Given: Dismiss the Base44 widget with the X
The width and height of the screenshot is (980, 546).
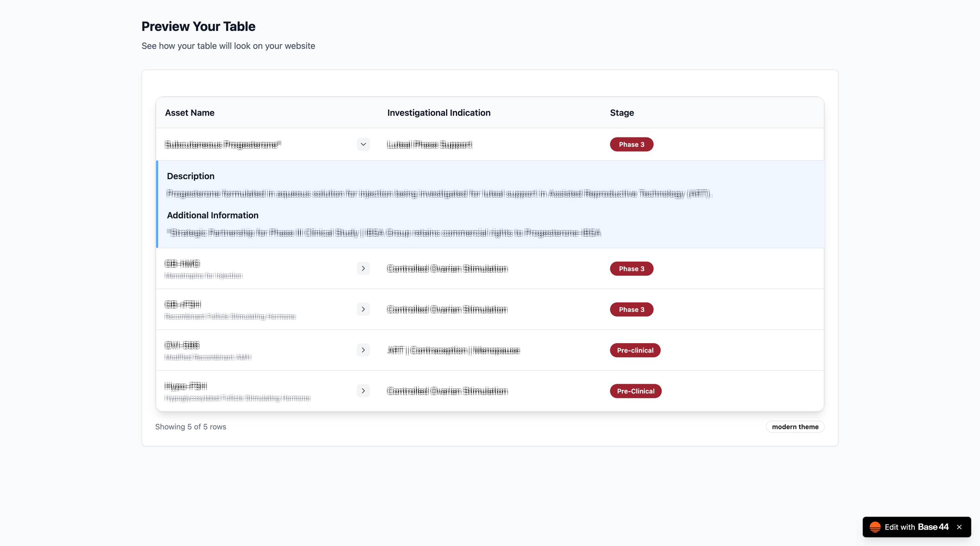Looking at the screenshot, I should [959, 527].
